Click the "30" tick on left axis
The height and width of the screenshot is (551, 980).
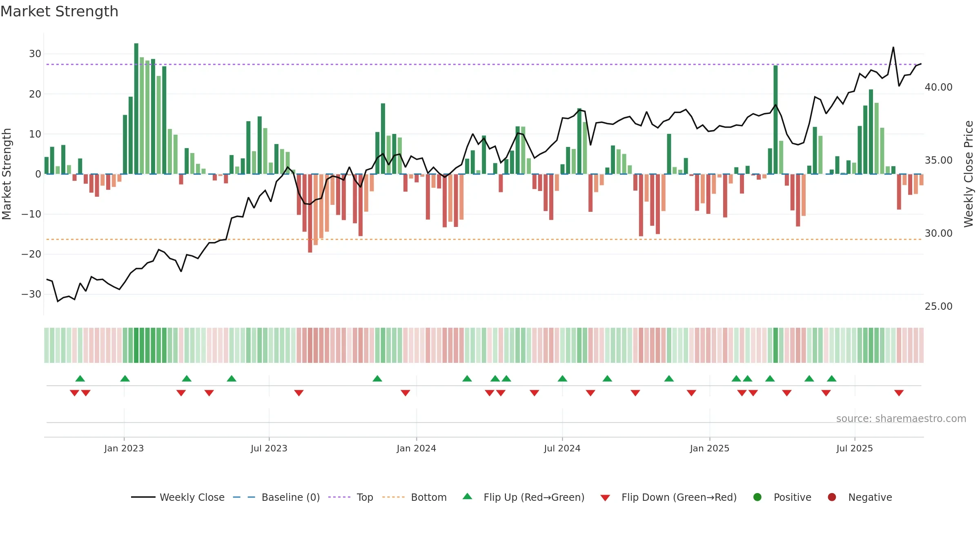35,54
